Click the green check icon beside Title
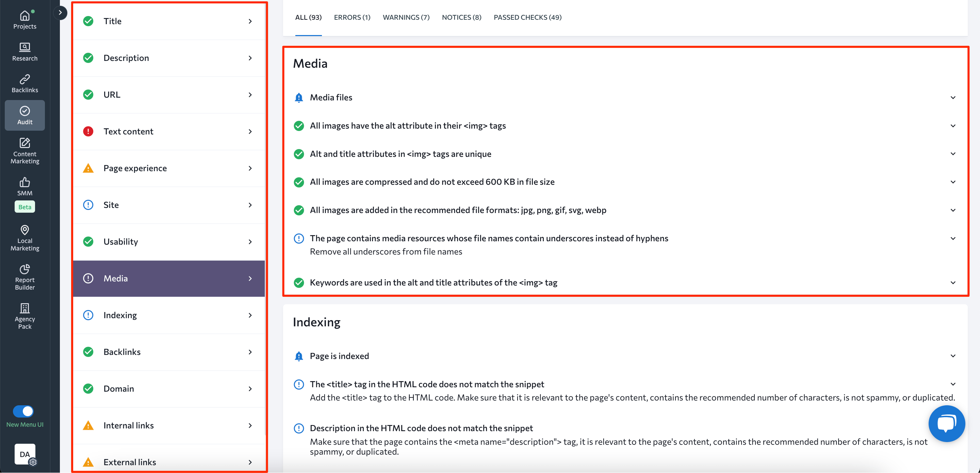 (88, 21)
